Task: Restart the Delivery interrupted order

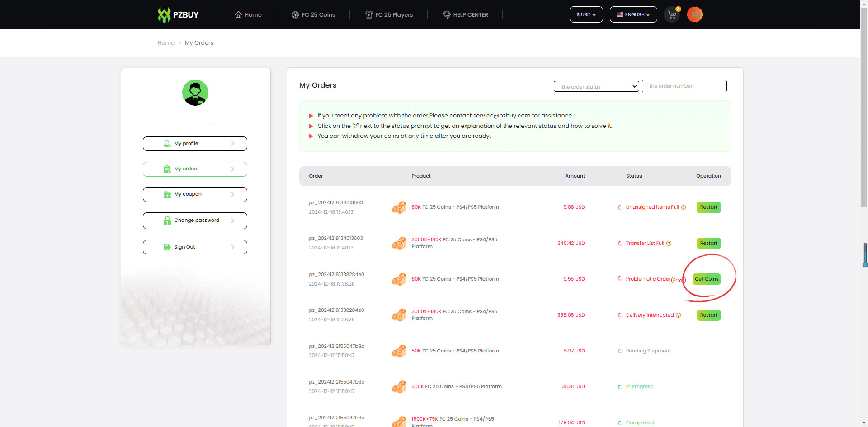Action: tap(708, 315)
